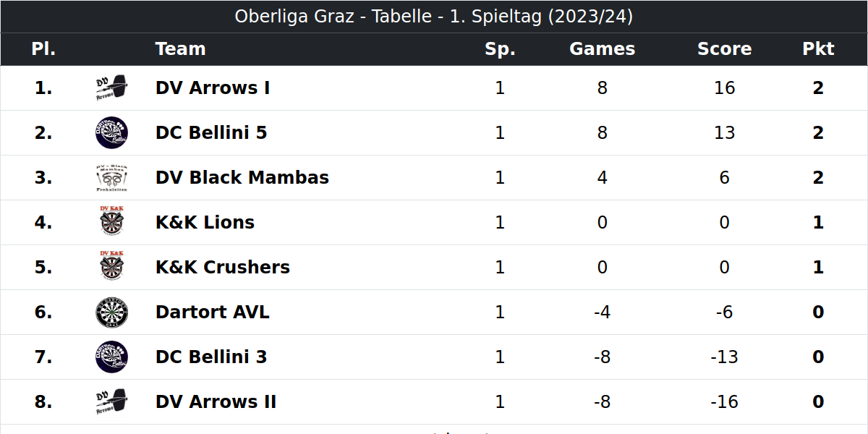The height and width of the screenshot is (434, 868).
Task: Click the Score column header
Action: (724, 49)
